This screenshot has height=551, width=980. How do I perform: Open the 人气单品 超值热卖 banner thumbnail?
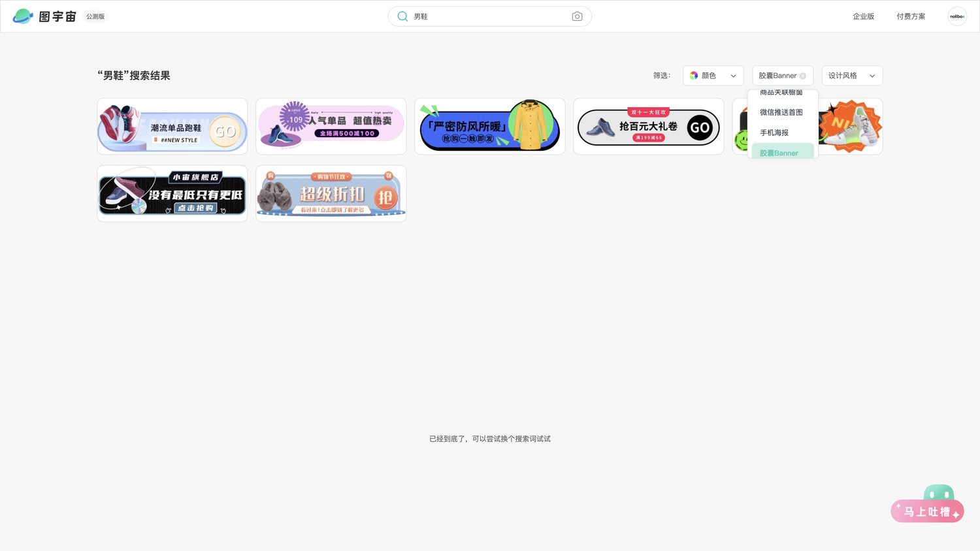tap(331, 127)
